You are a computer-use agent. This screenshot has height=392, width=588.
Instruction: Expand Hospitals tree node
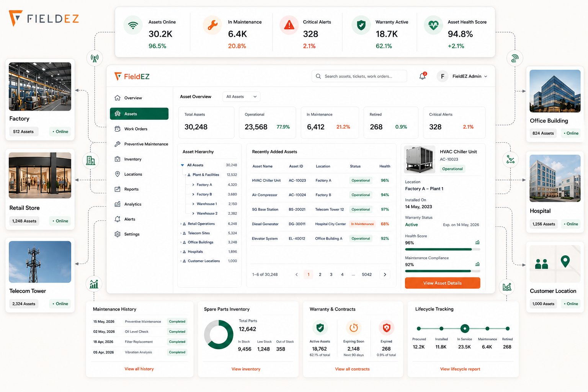(181, 252)
